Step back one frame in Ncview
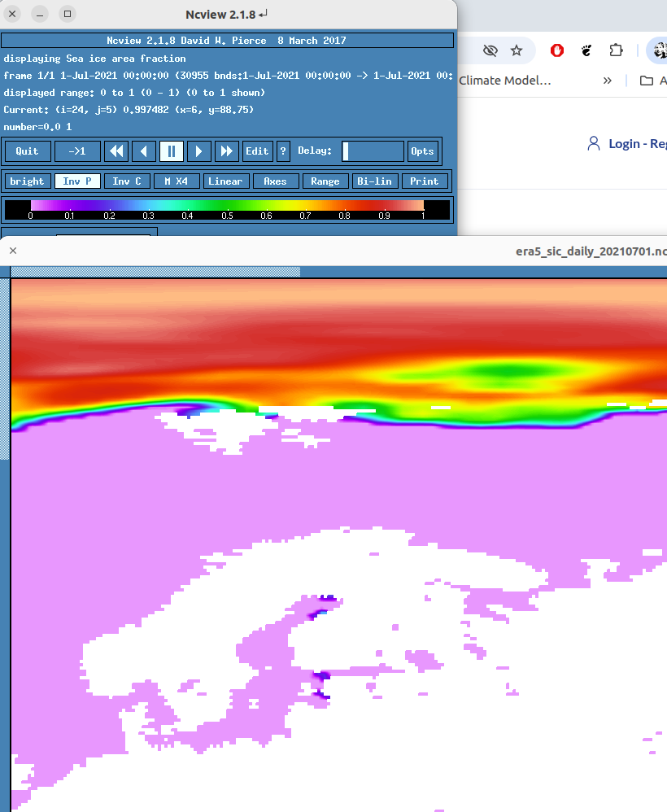Screen dimensions: 667x812 [x=144, y=151]
